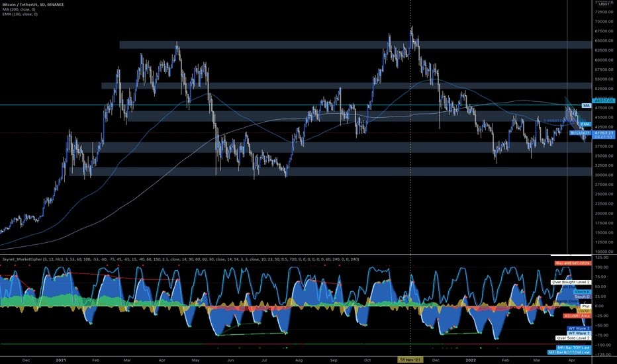Select the MA (200, close, 0) indicator legend
Image resolution: width=617 pixels, height=364 pixels.
(x=19, y=9)
